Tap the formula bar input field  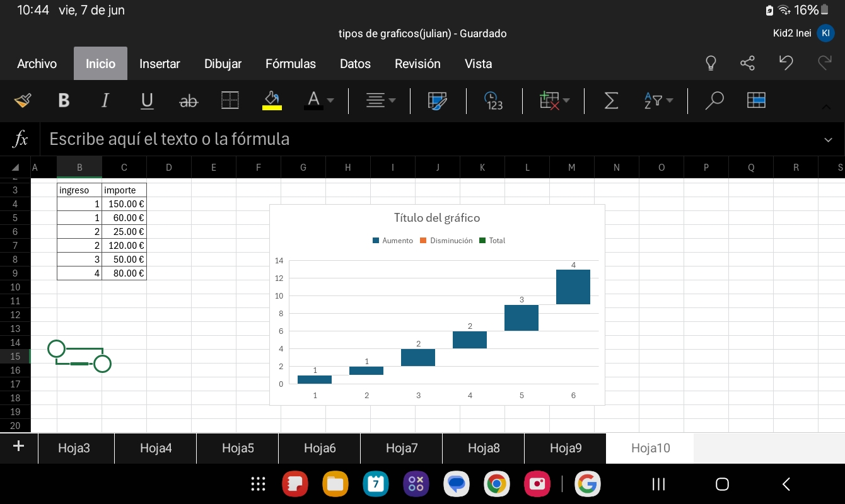click(x=429, y=139)
